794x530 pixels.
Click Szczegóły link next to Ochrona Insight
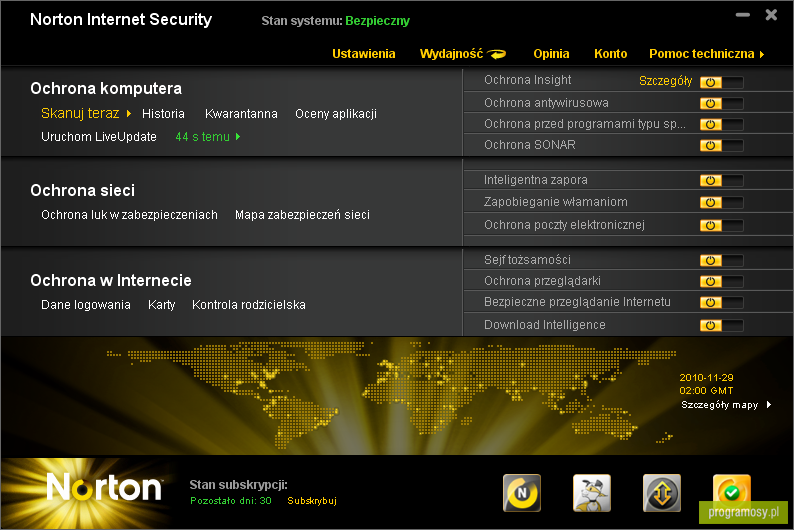coord(665,81)
